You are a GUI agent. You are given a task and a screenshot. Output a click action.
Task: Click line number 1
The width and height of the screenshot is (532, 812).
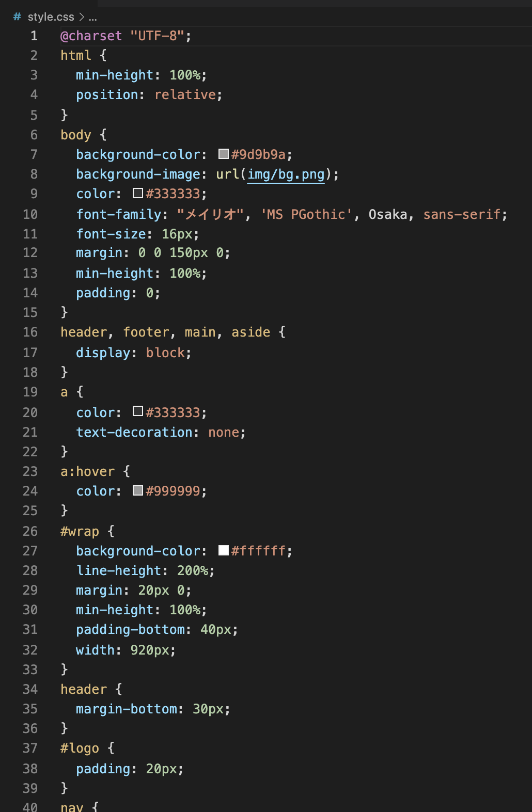pyautogui.click(x=34, y=36)
